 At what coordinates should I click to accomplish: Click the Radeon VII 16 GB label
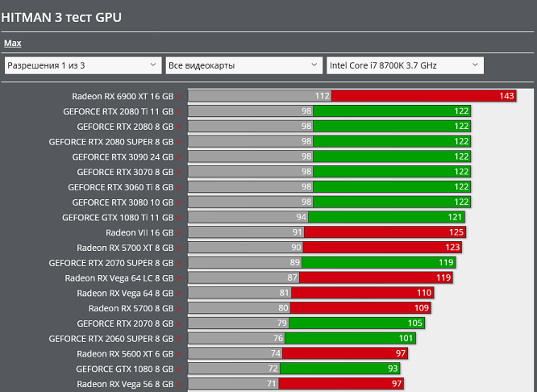(x=139, y=232)
